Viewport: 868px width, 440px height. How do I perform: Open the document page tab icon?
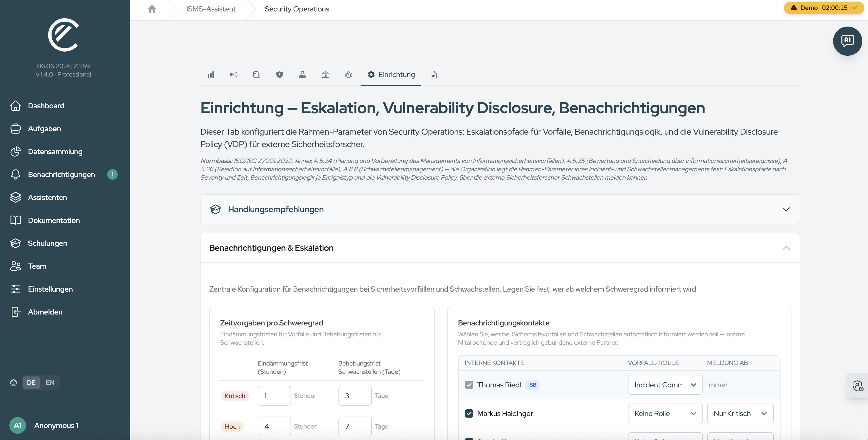click(x=433, y=74)
